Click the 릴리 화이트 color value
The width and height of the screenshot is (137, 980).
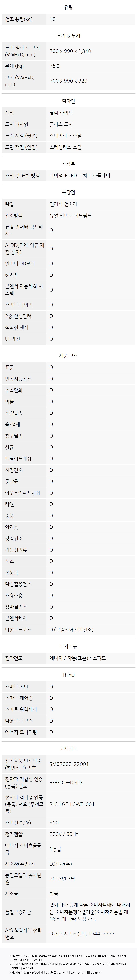tap(61, 113)
